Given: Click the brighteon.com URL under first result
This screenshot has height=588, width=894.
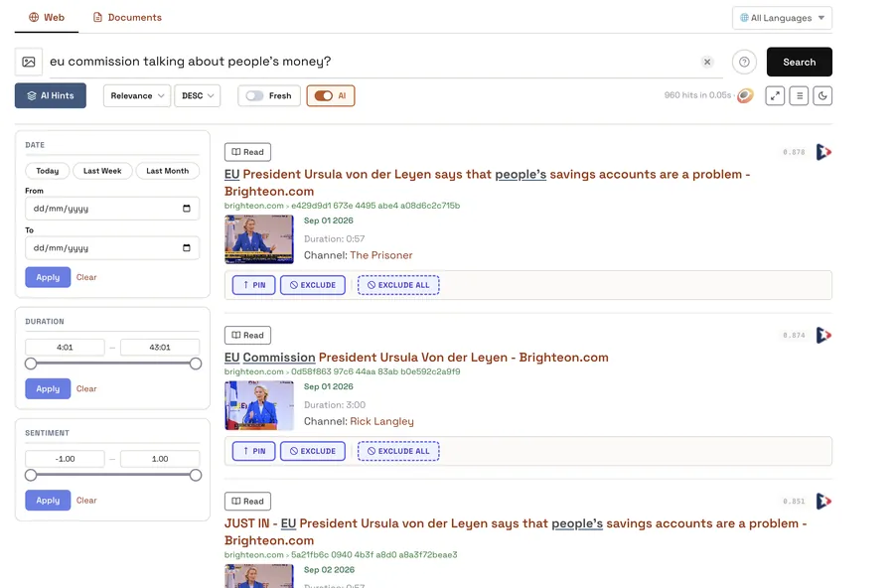Looking at the screenshot, I should coord(342,206).
